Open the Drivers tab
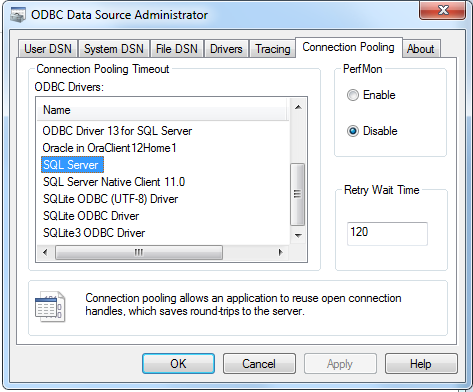The width and height of the screenshot is (473, 392). pyautogui.click(x=226, y=49)
